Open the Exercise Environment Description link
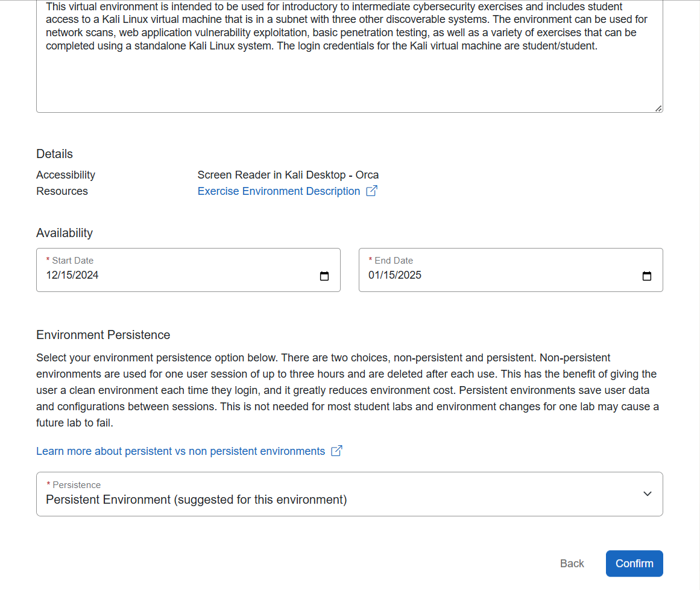Screen dimensions: 700x590 click(279, 191)
